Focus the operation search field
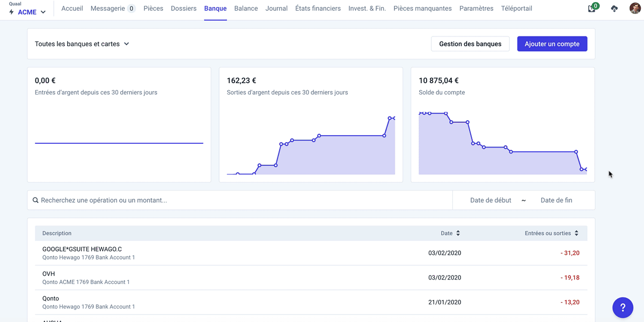This screenshot has width=644, height=322. coord(240,200)
